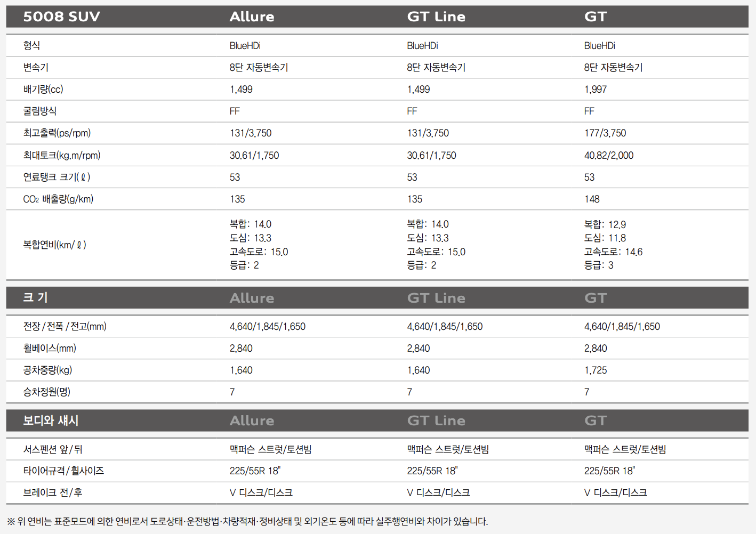The height and width of the screenshot is (534, 756).
Task: Select the GT power value 177/3,750
Action: pos(605,133)
